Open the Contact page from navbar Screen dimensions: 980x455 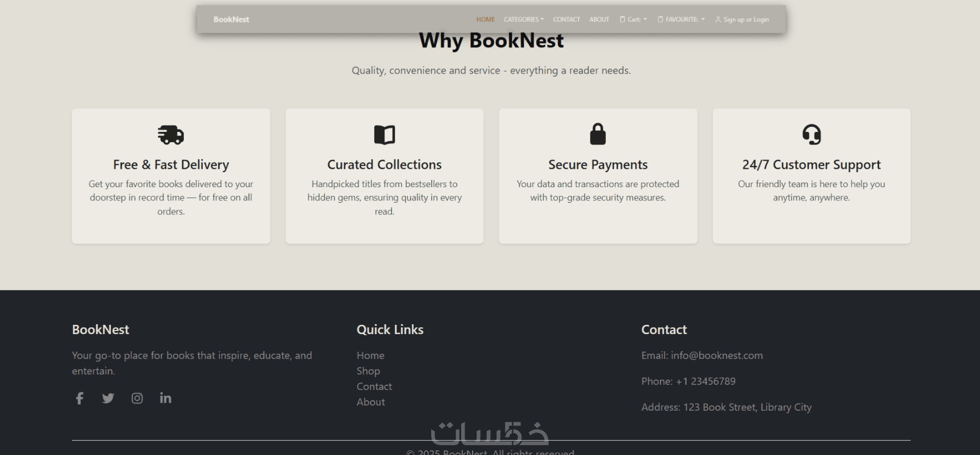tap(567, 20)
